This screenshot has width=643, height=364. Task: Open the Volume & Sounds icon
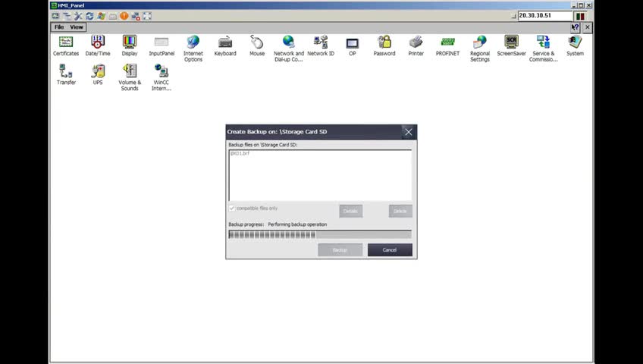(130, 77)
